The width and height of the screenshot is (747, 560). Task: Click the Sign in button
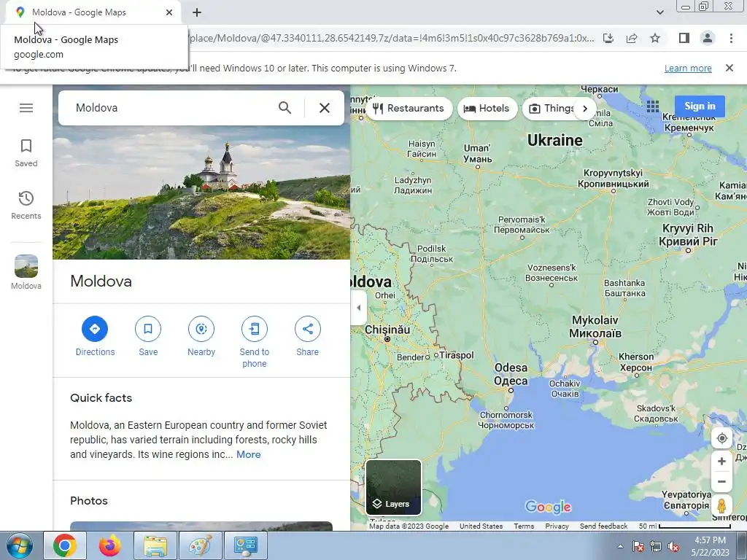(700, 106)
